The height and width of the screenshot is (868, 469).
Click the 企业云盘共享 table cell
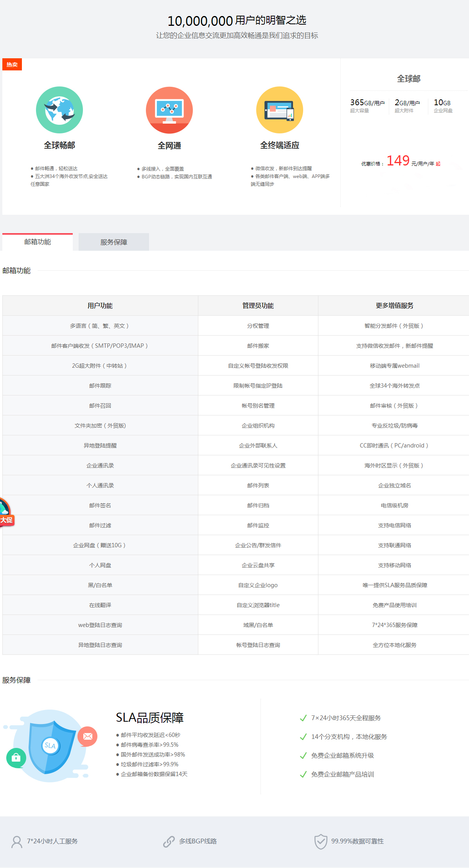258,565
